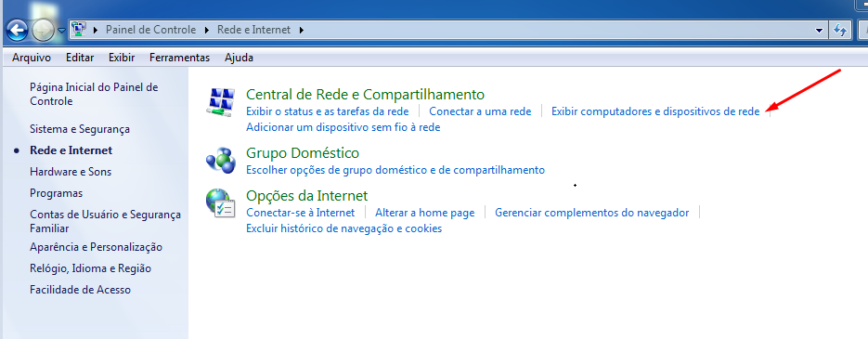Viewport: 868px width, 339px height.
Task: Open the Exibir menu
Action: click(122, 58)
